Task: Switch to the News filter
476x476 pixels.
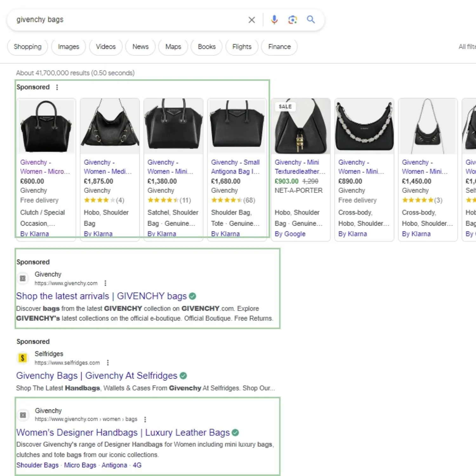Action: coord(140,47)
